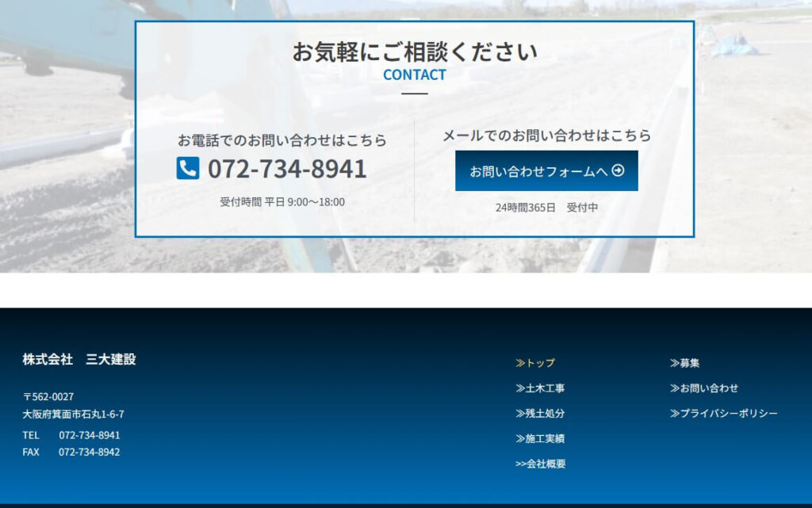Open the 土木工事 footer link
Viewport: 812px width, 508px height.
540,388
